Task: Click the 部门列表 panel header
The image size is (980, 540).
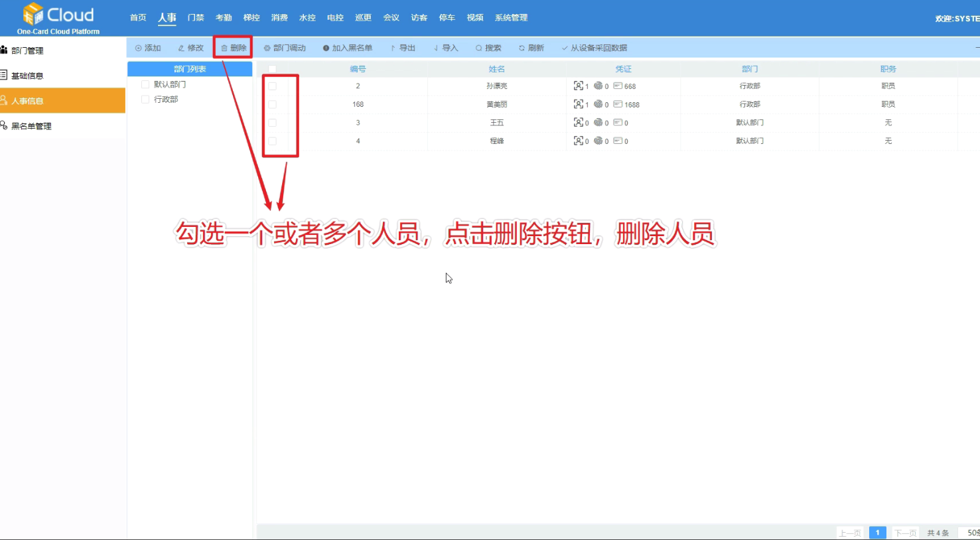Action: point(190,69)
